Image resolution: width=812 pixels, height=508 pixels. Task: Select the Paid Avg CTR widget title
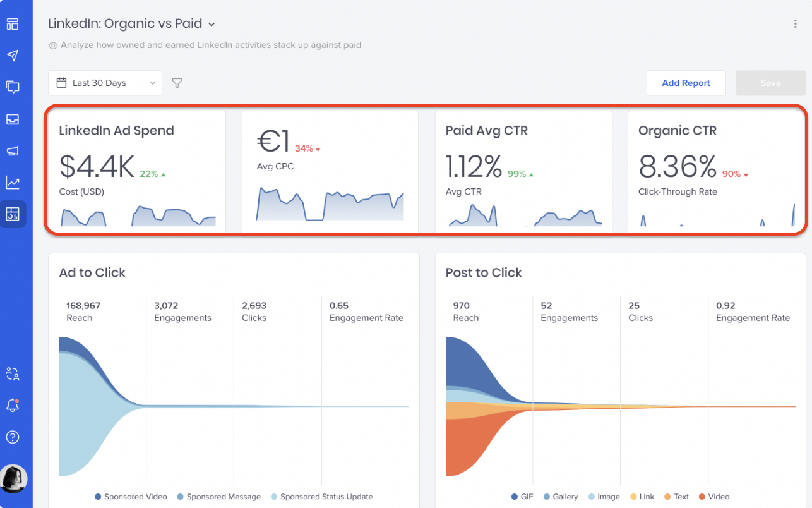[486, 131]
